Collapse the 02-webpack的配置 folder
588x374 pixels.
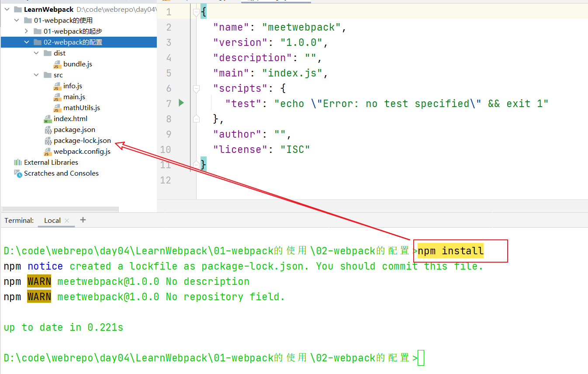coord(26,42)
